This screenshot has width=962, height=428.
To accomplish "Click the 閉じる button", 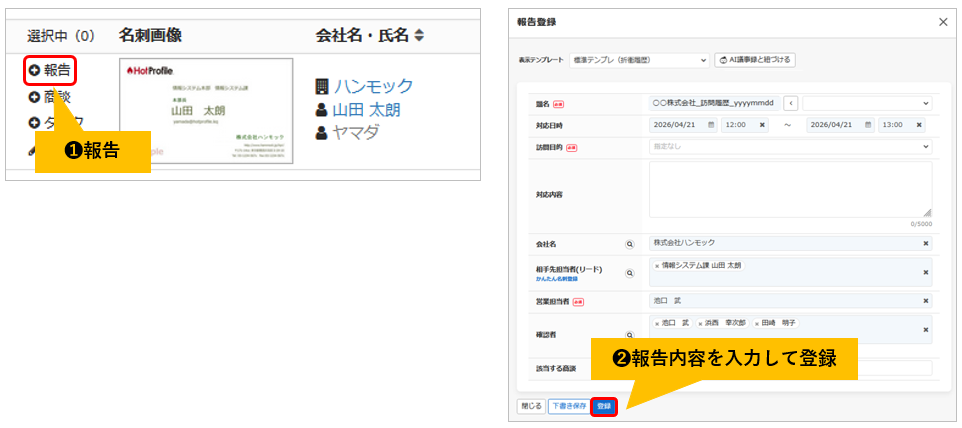I will (531, 406).
